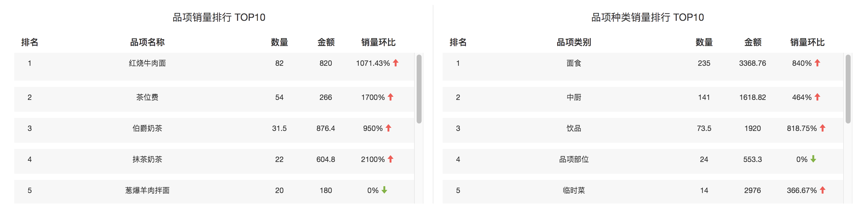Open the 中厨 category entry

574,97
